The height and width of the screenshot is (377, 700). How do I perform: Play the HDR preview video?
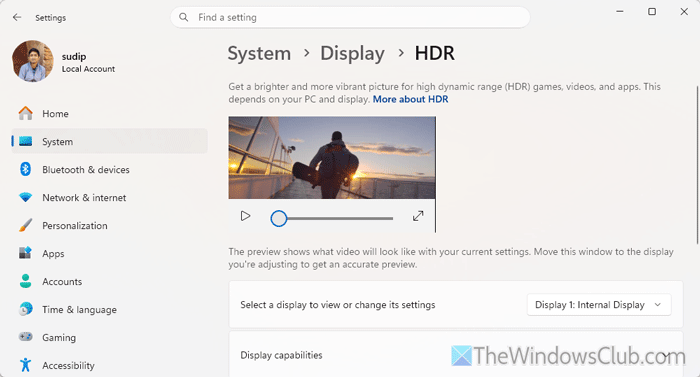pyautogui.click(x=245, y=216)
